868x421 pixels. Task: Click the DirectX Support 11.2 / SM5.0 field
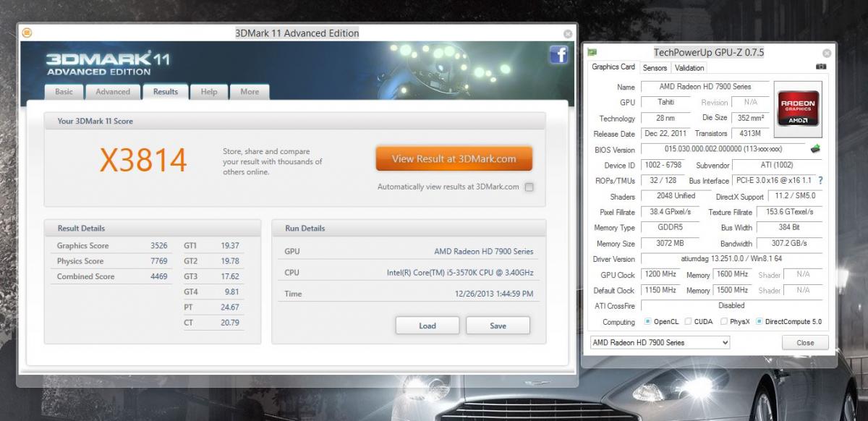click(796, 197)
